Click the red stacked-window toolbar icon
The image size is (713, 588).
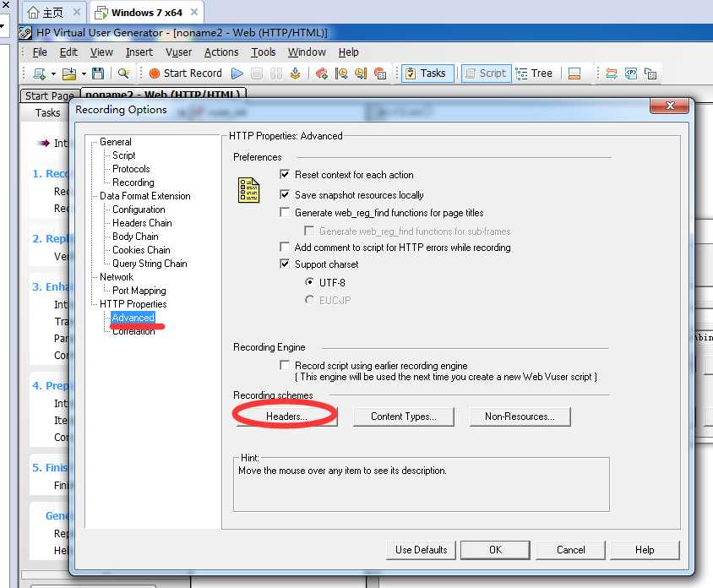tap(380, 73)
